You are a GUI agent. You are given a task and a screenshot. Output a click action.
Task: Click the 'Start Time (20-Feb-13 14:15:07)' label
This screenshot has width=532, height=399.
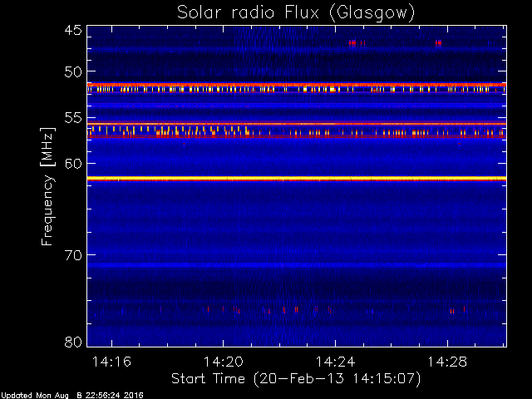[296, 379]
